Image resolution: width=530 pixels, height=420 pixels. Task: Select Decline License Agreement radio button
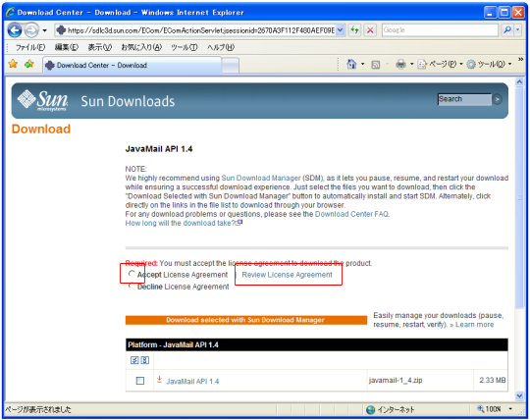[132, 287]
